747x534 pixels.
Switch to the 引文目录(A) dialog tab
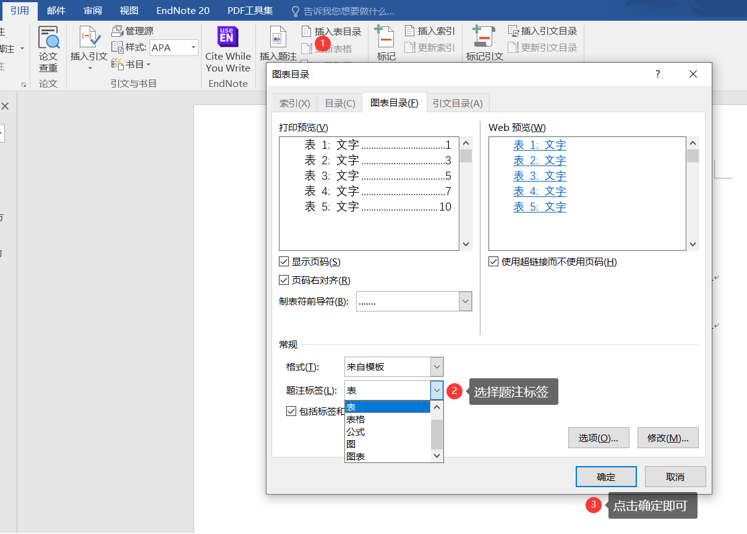point(457,103)
